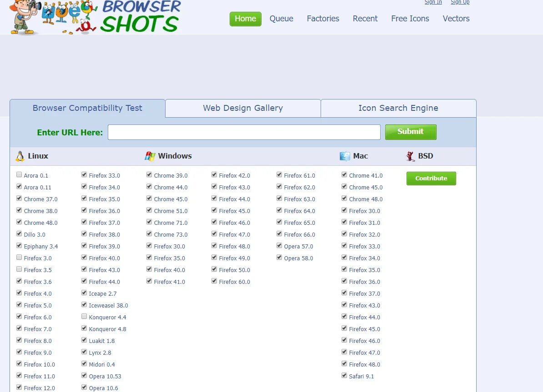Uncheck the Luakit 1.8 checkbox

tap(84, 340)
